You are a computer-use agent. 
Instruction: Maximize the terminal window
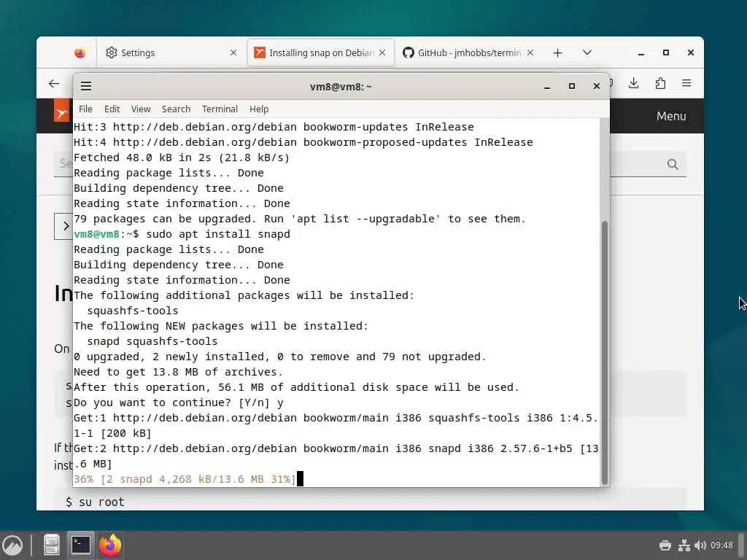(x=572, y=86)
